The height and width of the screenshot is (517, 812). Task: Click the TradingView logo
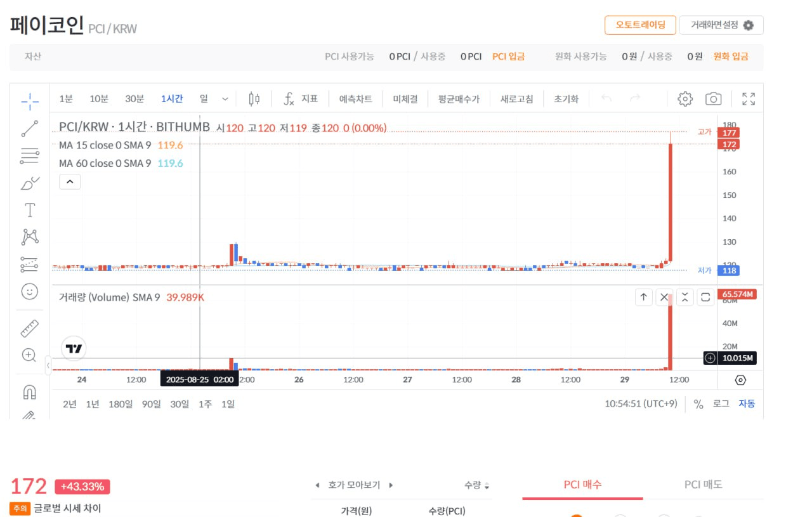(74, 348)
